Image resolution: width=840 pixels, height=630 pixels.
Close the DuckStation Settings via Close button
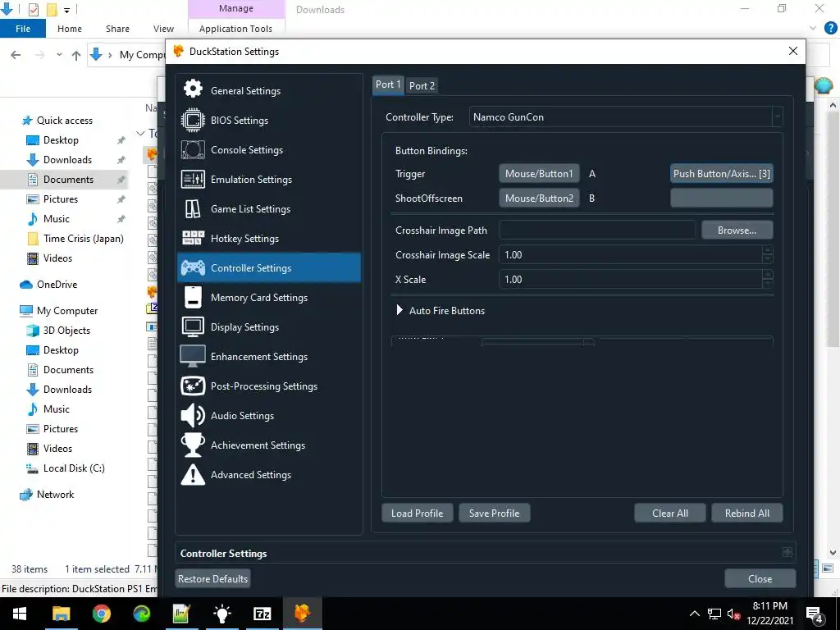click(760, 578)
